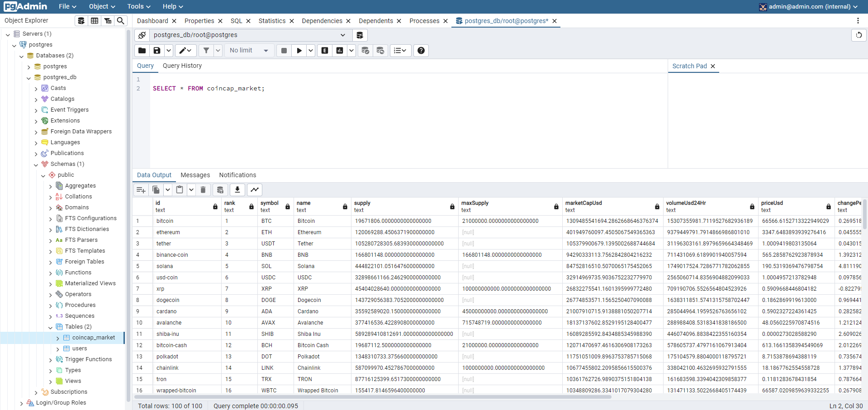This screenshot has height=410, width=868.
Task: Close the Processes tab
Action: click(446, 21)
